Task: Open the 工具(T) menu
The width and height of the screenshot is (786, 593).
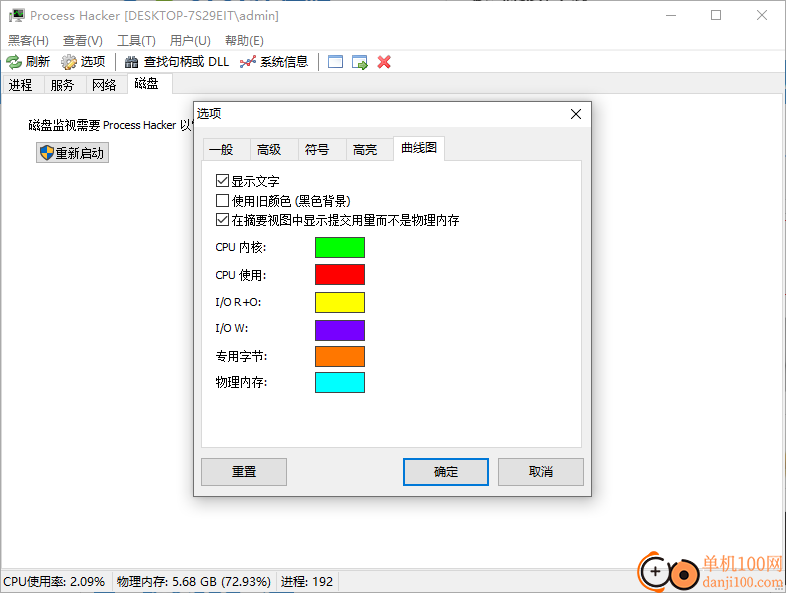Action: (136, 41)
